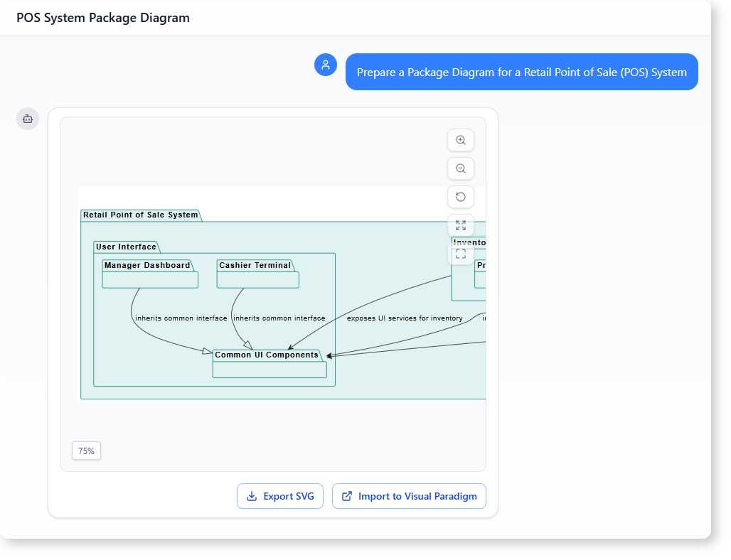Click the 75% zoom level indicator
The width and height of the screenshot is (731, 560).
tap(86, 451)
